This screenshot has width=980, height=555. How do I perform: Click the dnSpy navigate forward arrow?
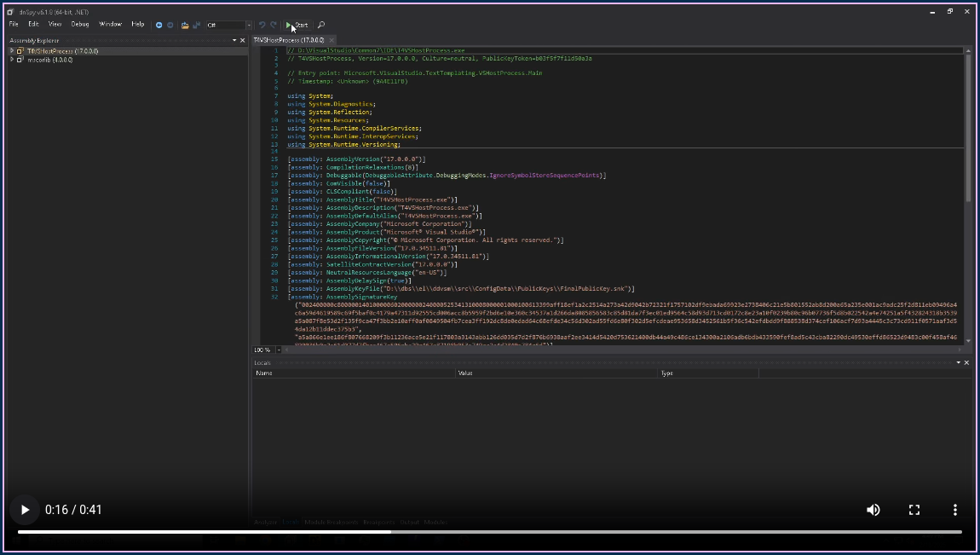click(x=170, y=25)
